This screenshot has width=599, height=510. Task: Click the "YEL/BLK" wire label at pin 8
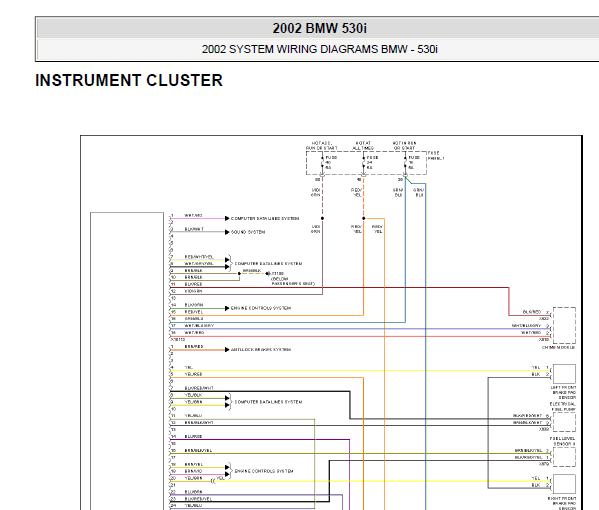click(x=193, y=395)
